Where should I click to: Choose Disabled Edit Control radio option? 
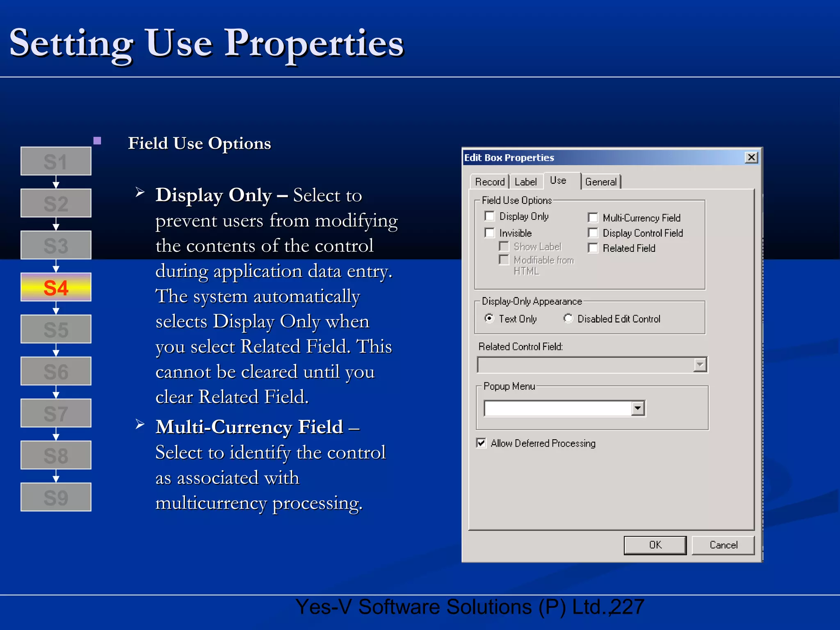tap(568, 318)
